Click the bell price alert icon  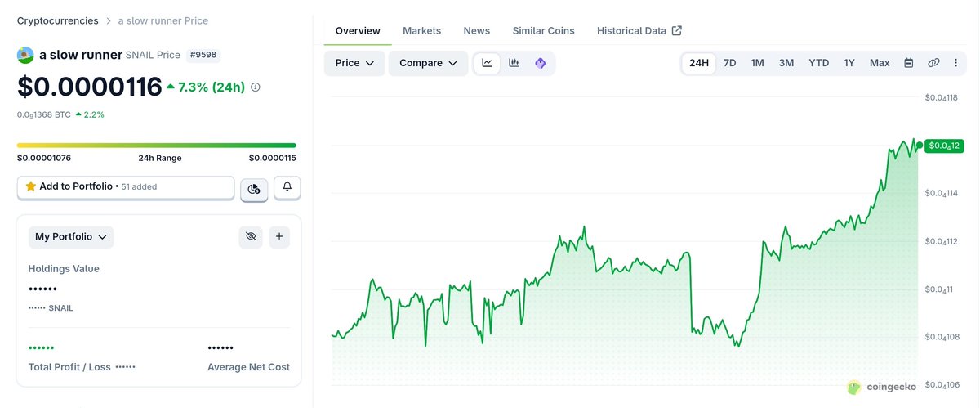click(287, 187)
